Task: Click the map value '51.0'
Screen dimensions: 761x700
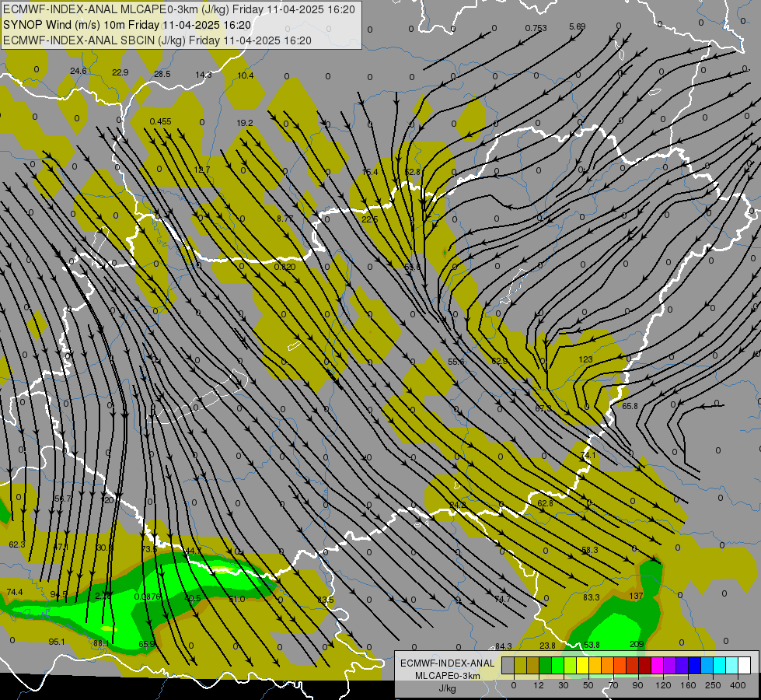Action: [x=237, y=600]
